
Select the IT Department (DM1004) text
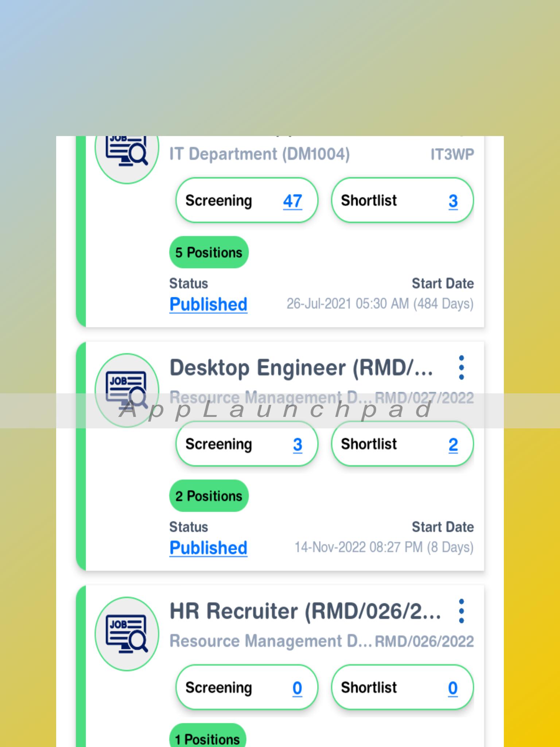(x=260, y=154)
